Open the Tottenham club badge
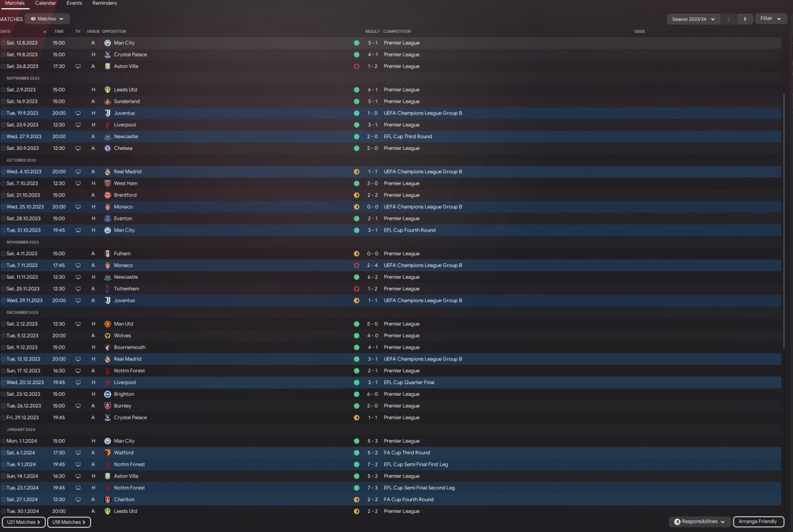 coord(107,289)
